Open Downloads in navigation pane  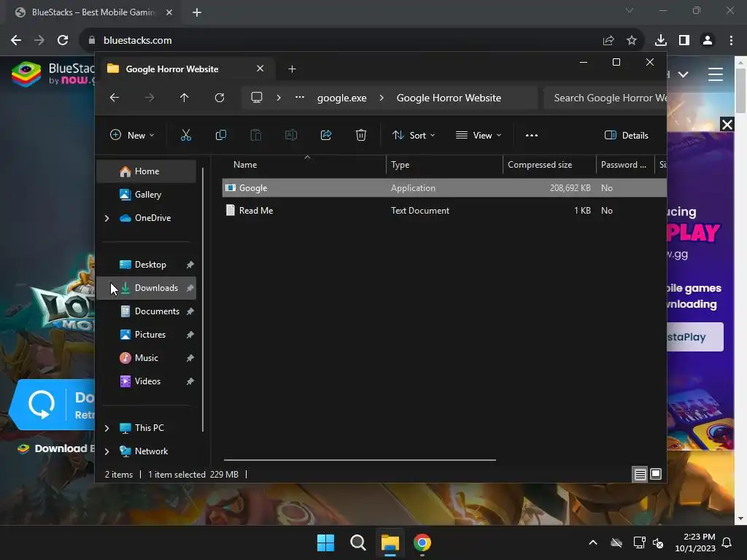coord(147,288)
